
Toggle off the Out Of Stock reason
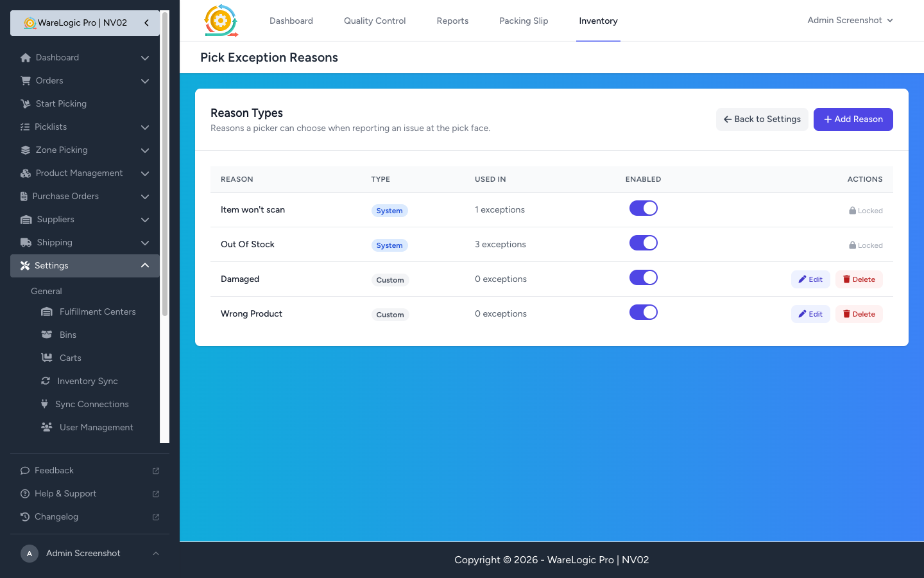point(644,243)
